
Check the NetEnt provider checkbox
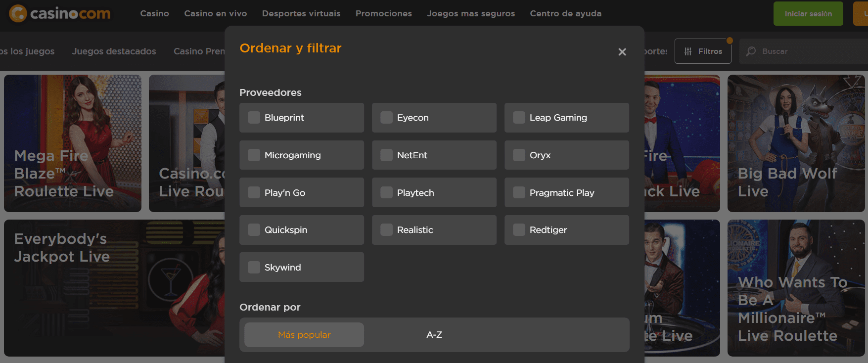tap(386, 155)
